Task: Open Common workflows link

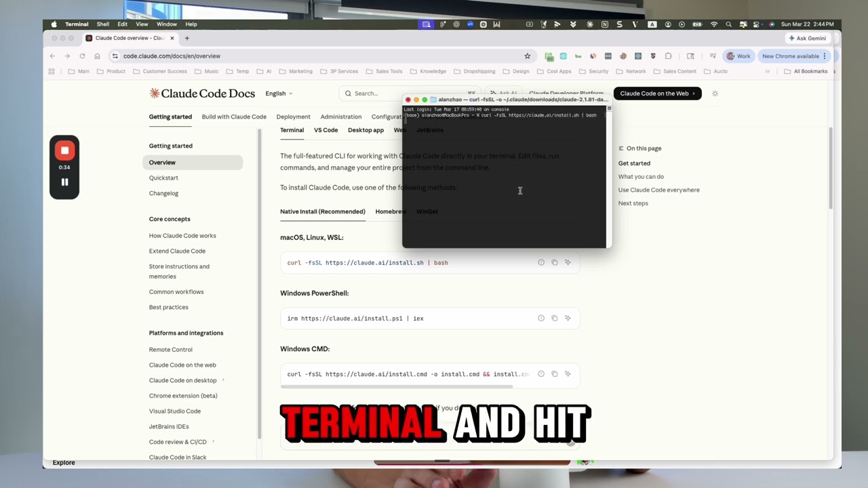Action: pos(176,292)
